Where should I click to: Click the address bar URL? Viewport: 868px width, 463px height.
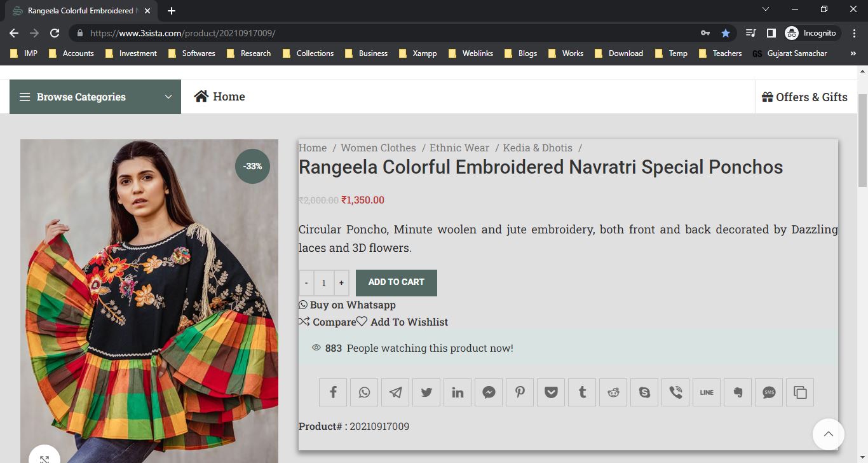[182, 33]
